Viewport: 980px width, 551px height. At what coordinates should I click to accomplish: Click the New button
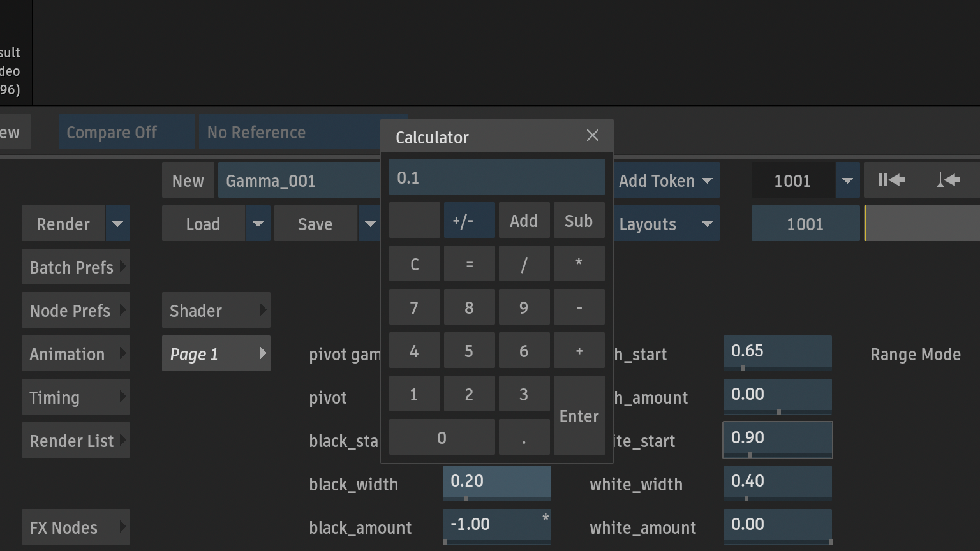(x=188, y=180)
